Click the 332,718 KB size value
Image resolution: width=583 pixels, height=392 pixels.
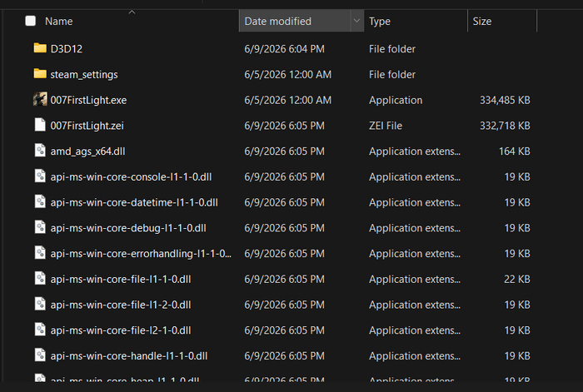505,126
